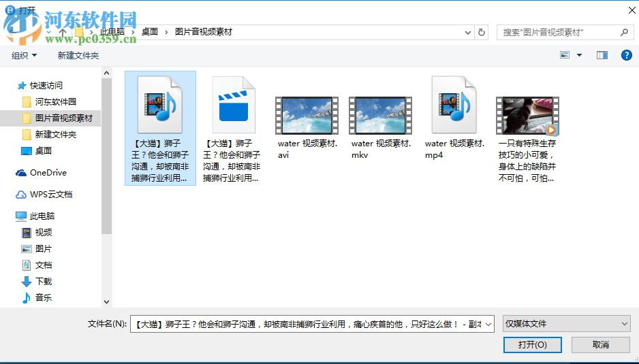
Task: Select water 视频素材.avi thumbnail
Action: 307,116
